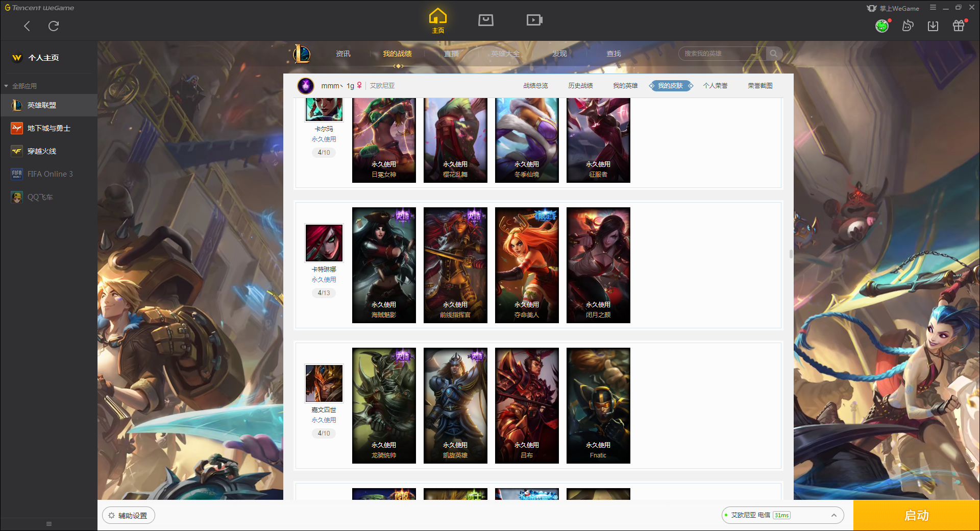Open 荣誉截图 sub-tab
980x531 pixels.
coord(760,86)
